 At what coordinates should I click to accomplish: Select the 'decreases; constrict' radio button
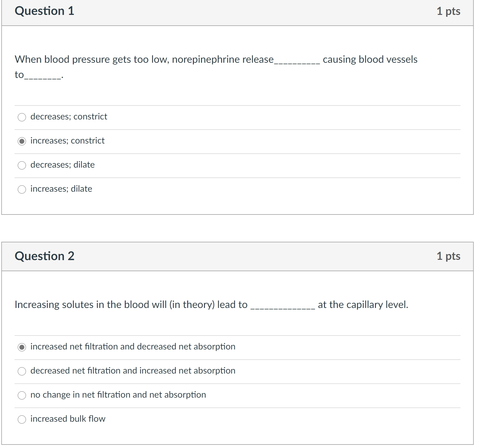[22, 117]
